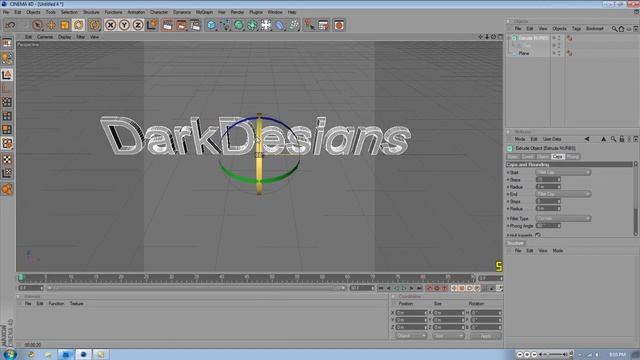Click Render to Picture Viewer icon
640x360 pixels.
tap(181, 25)
